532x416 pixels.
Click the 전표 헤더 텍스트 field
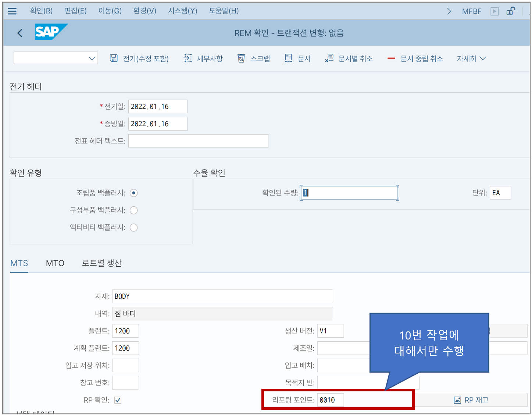pos(198,141)
